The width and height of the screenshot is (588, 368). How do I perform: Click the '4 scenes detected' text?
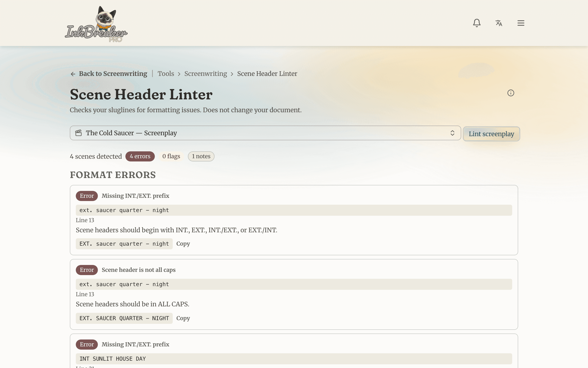point(96,156)
